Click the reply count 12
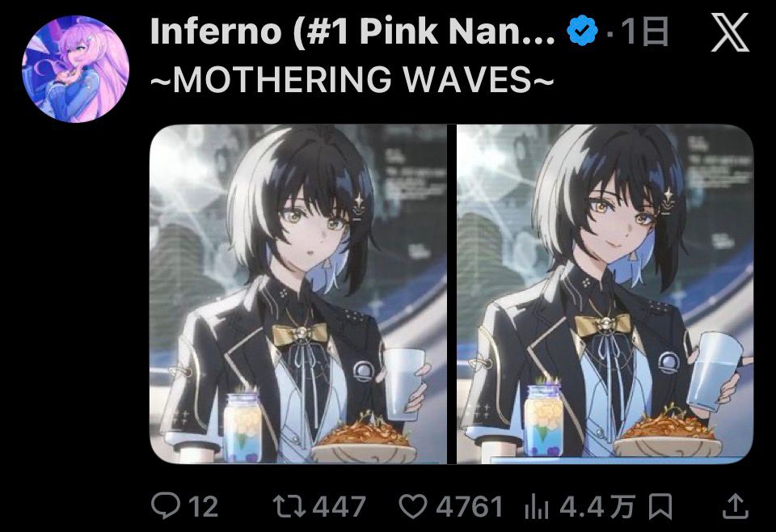 point(204,507)
